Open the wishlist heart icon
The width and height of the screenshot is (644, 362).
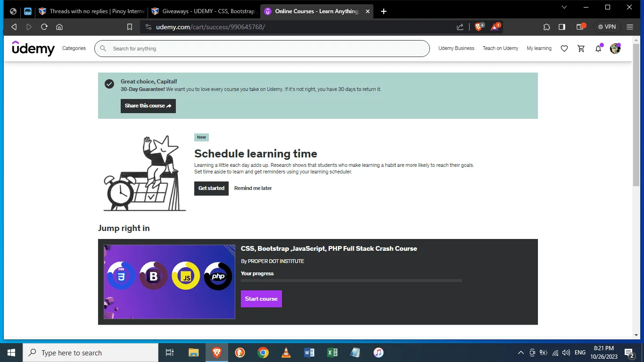click(x=564, y=48)
